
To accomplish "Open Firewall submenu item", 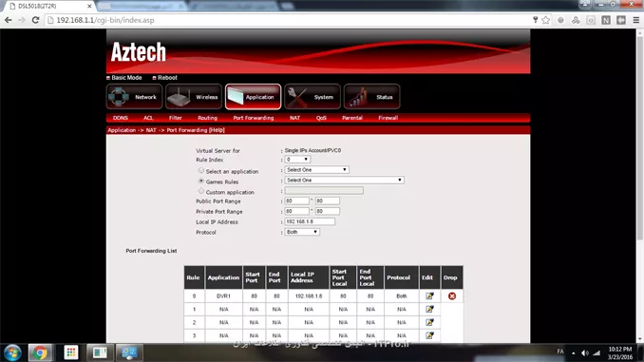I will pos(388,118).
